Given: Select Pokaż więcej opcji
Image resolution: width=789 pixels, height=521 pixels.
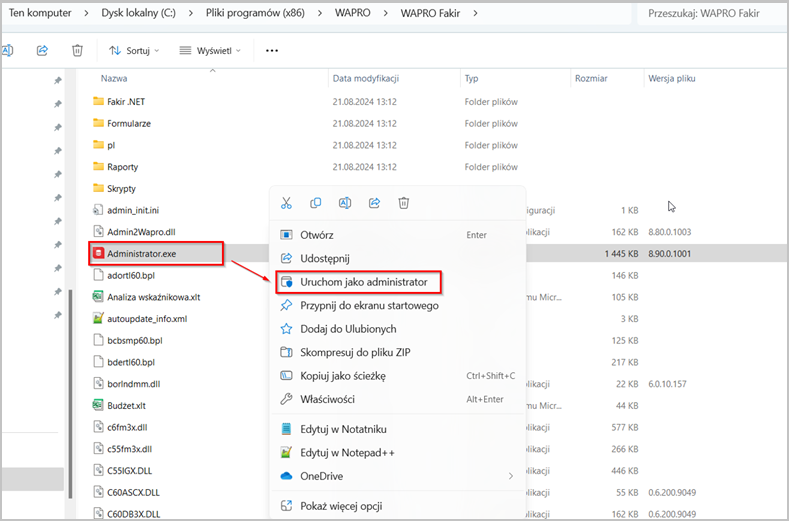Looking at the screenshot, I should (x=398, y=506).
